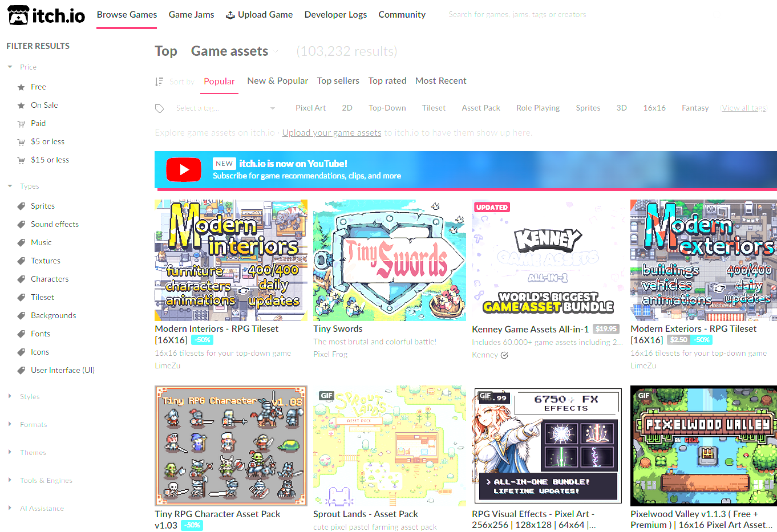Open the Select a tag dropdown
Viewport: 777px width, 532px height.
tap(225, 108)
